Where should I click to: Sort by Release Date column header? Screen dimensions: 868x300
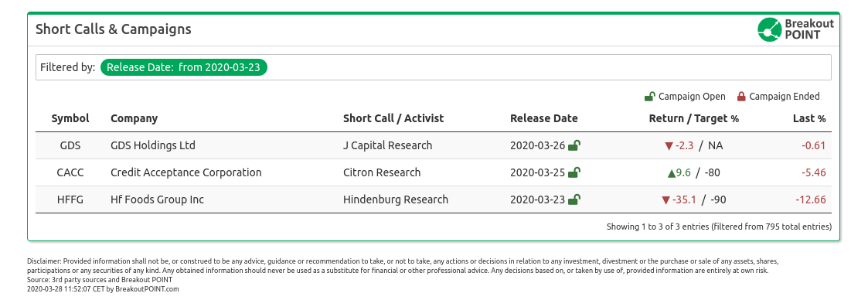[x=543, y=118]
